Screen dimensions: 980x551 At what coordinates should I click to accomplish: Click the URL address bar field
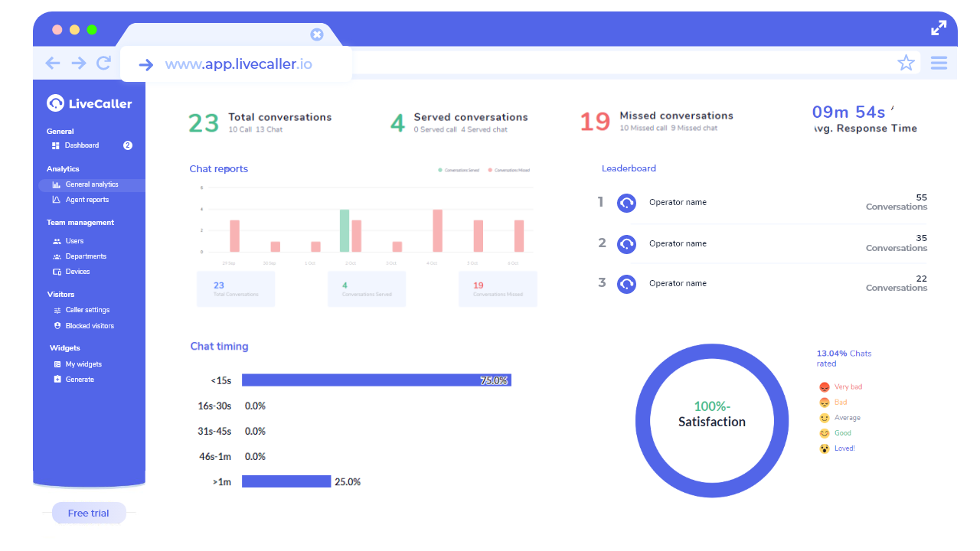237,64
